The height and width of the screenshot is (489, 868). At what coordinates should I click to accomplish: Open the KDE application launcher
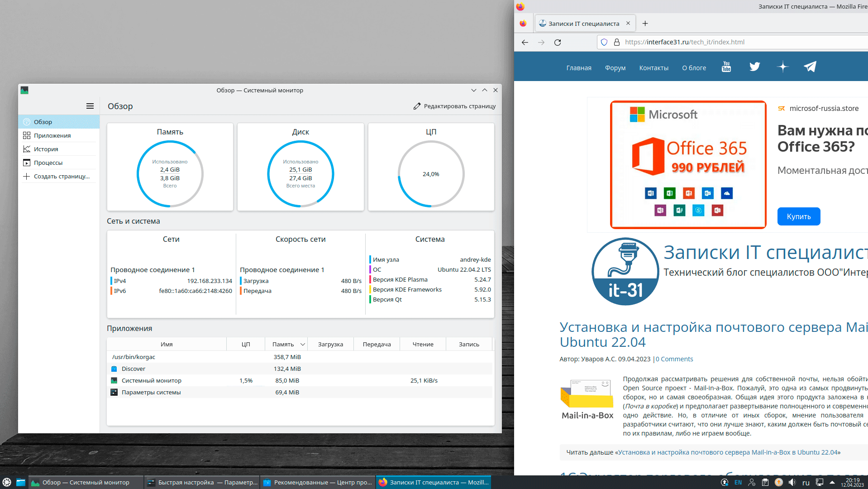[7, 482]
